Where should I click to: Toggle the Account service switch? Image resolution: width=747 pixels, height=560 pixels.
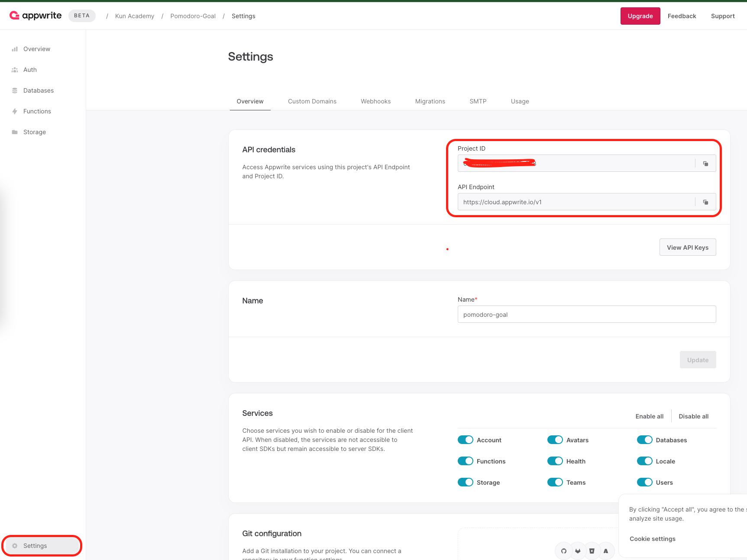(x=466, y=440)
